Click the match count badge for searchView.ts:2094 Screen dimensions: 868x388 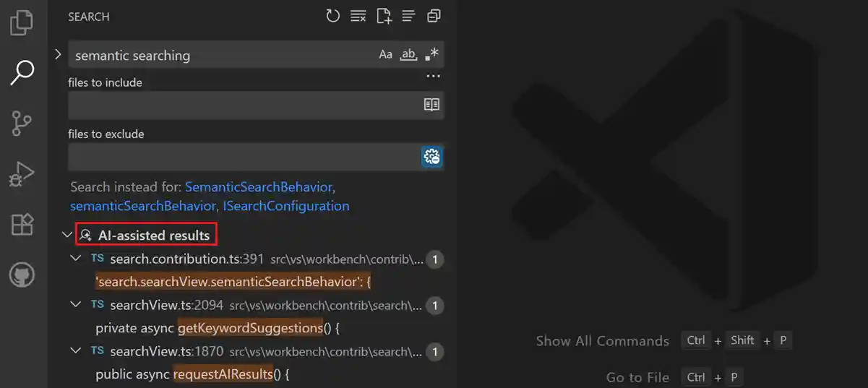click(434, 306)
